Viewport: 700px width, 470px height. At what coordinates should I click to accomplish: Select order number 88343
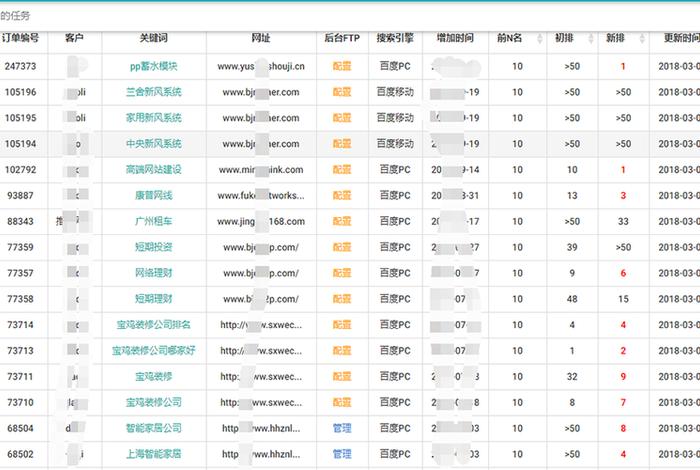pyautogui.click(x=21, y=221)
